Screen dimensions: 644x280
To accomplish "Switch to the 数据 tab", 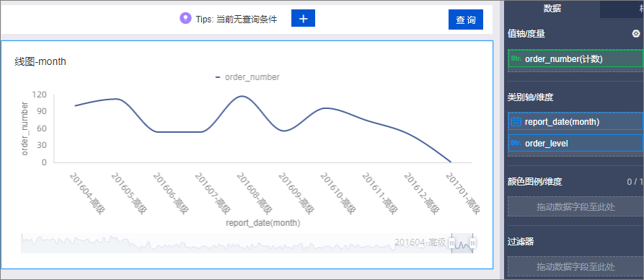I will coord(552,8).
